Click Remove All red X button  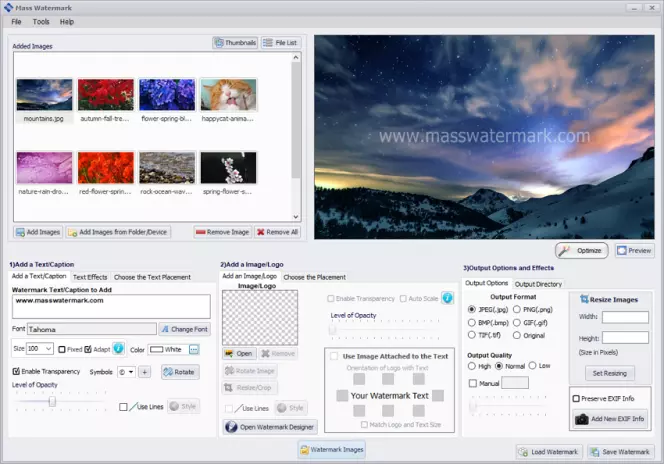(x=277, y=232)
